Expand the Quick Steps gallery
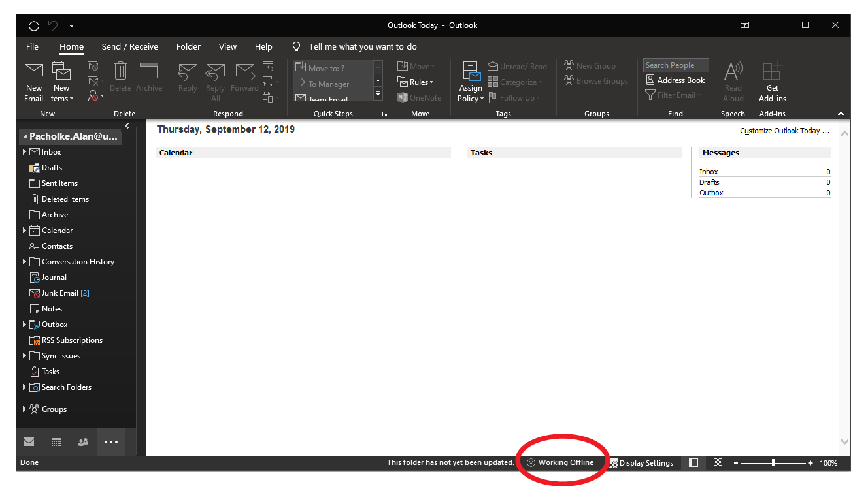The image size is (868, 493). click(x=378, y=95)
